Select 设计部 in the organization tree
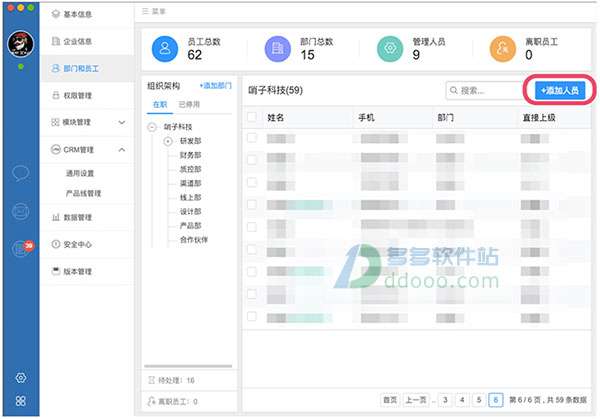The image size is (600, 419). pyautogui.click(x=191, y=212)
